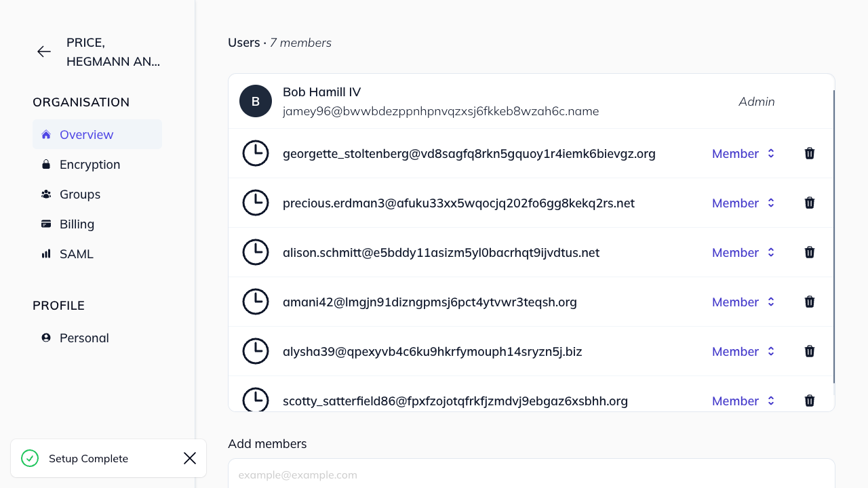This screenshot has height=488, width=868.
Task: Click the pending clock icon for georgette_stoltenberg
Action: coord(256,154)
